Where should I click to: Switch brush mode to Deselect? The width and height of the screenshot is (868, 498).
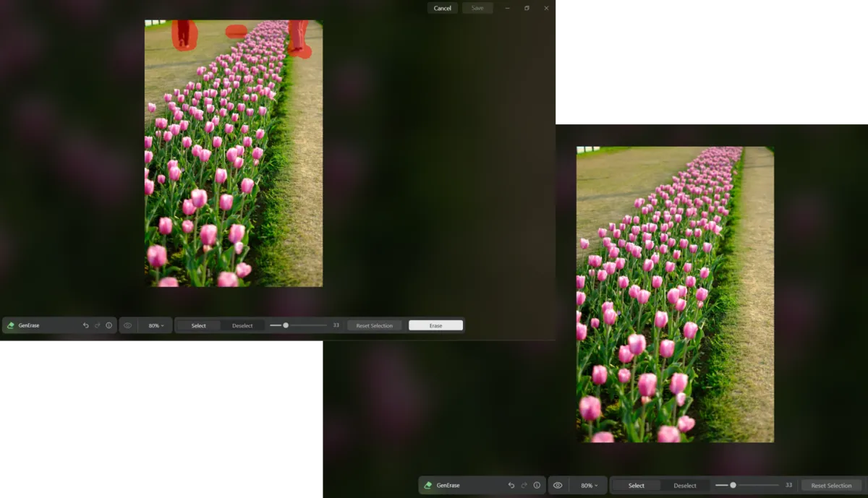[x=242, y=325]
